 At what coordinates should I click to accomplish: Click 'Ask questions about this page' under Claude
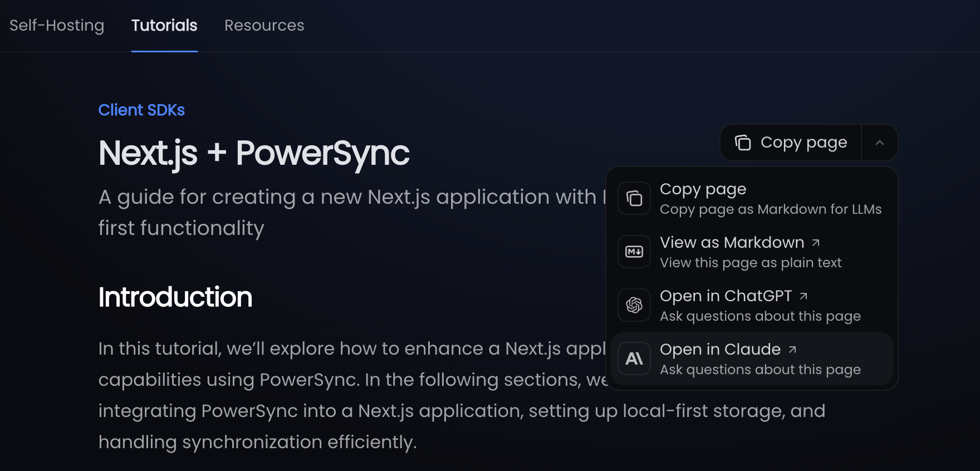tap(760, 370)
